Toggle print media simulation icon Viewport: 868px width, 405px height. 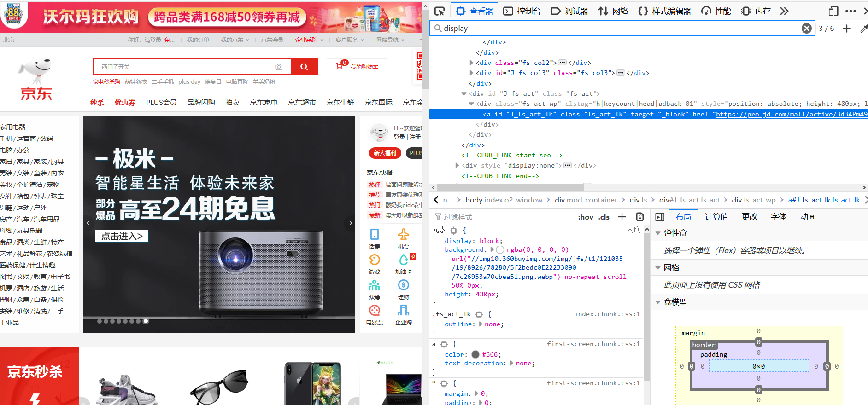click(x=640, y=217)
